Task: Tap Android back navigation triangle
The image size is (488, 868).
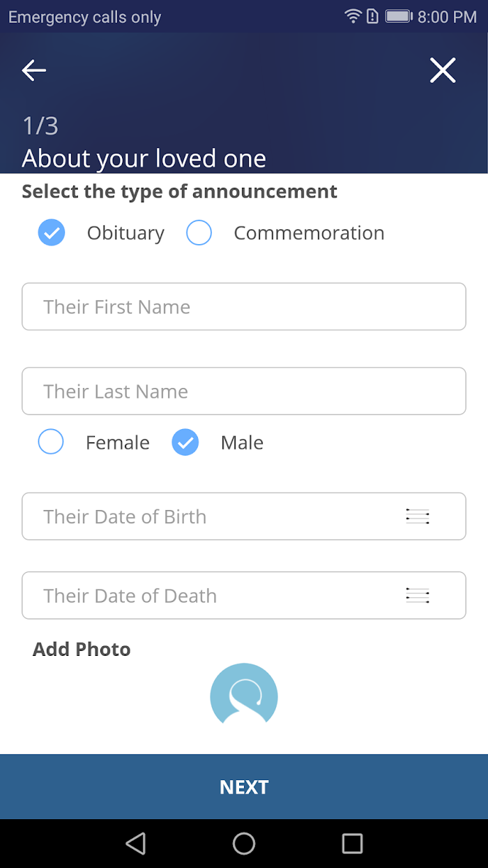Action: 135,844
